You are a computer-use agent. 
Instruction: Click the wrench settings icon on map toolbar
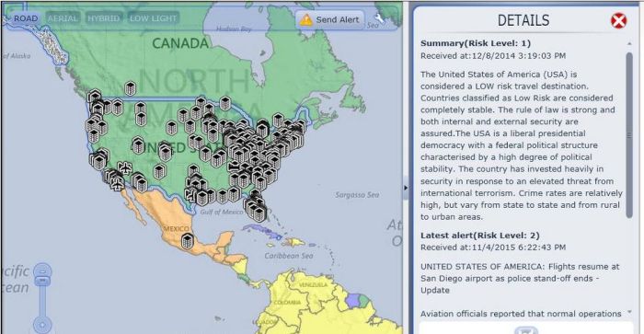point(379,18)
